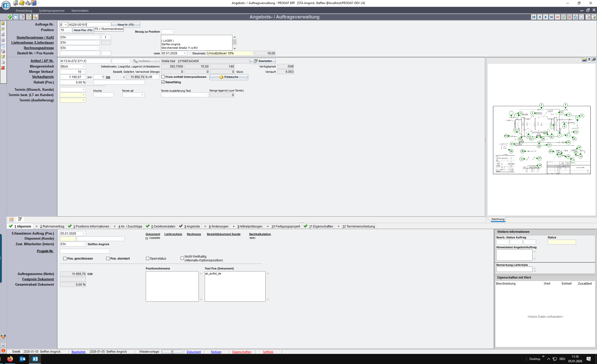Image resolution: width=597 pixels, height=364 pixels.
Task: Click the red X sidebar icon
Action: coord(3,68)
